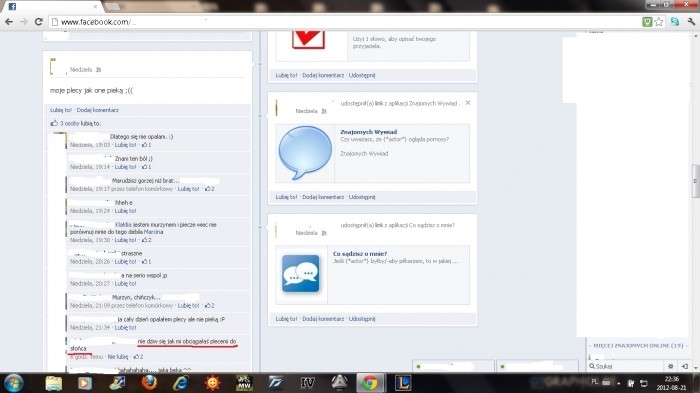Viewport: 700px width, 393px height.
Task: Click into the address bar showing facebook.com
Action: pyautogui.click(x=345, y=22)
